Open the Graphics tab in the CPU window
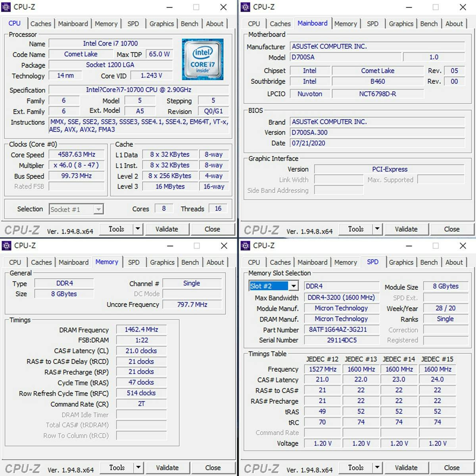The image size is (476, 476). (x=161, y=24)
